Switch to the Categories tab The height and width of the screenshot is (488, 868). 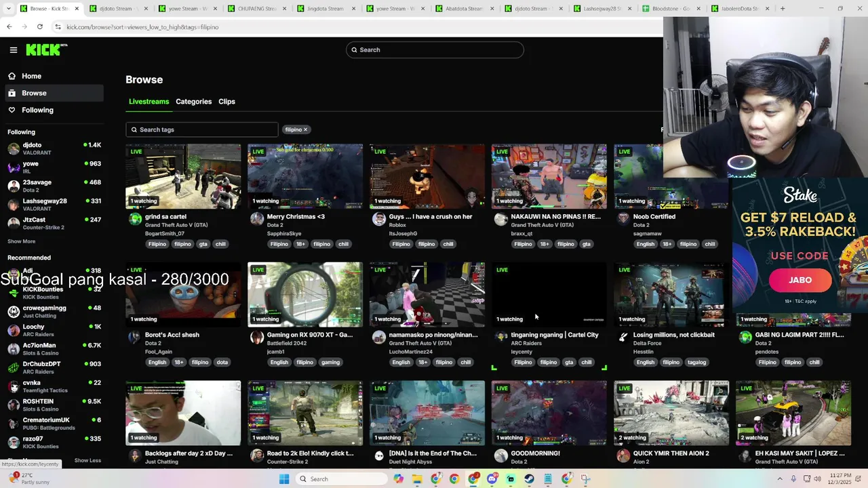coord(193,102)
